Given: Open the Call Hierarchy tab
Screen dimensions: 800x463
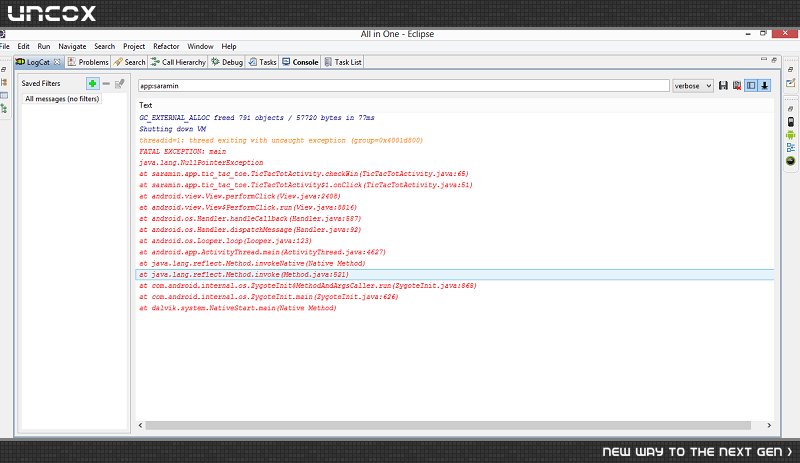Looking at the screenshot, I should tap(178, 62).
